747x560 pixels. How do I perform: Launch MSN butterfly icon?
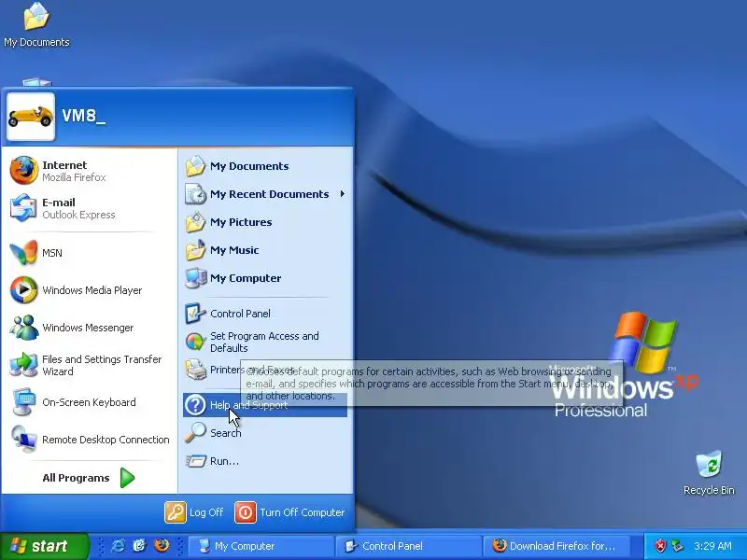[x=24, y=252]
